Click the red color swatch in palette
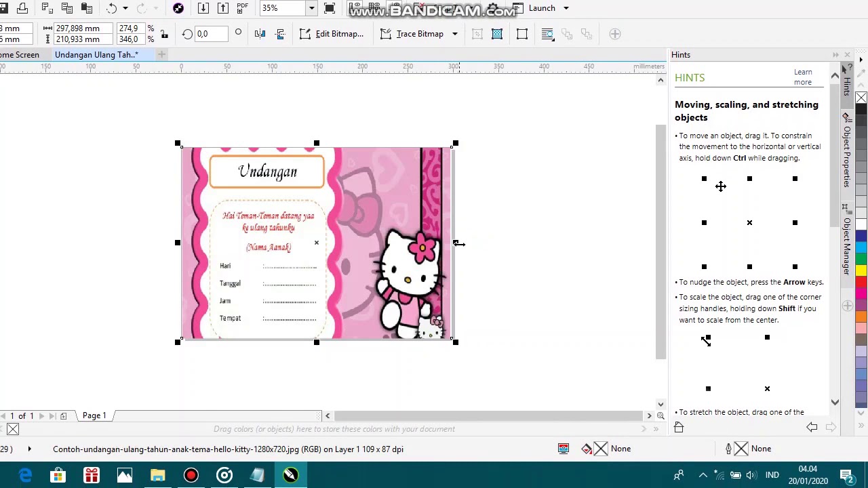868x488 pixels. pyautogui.click(x=861, y=282)
